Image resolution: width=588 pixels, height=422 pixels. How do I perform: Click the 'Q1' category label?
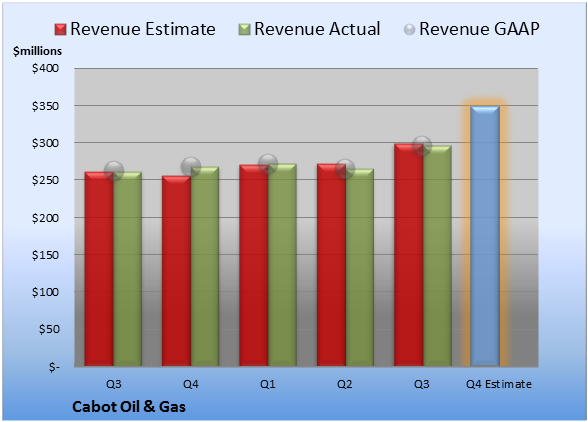268,384
